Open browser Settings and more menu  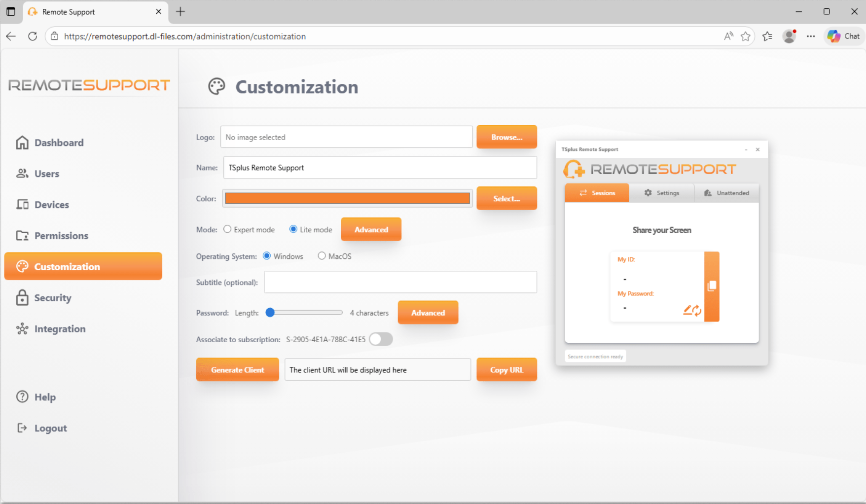pos(811,36)
